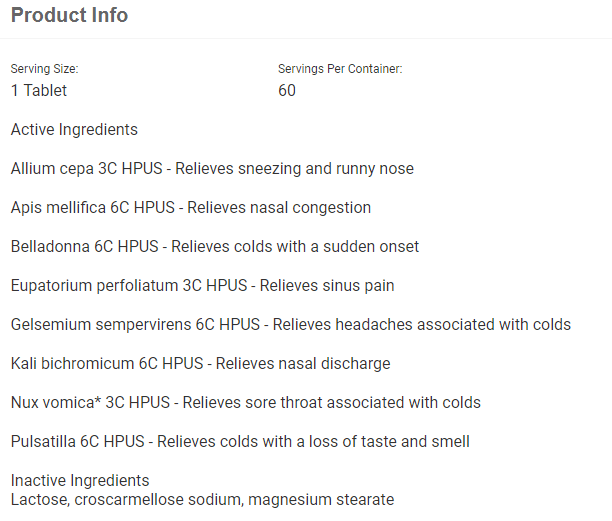The image size is (612, 521).
Task: Click the Nux vomica ingredient line
Action: click(245, 402)
